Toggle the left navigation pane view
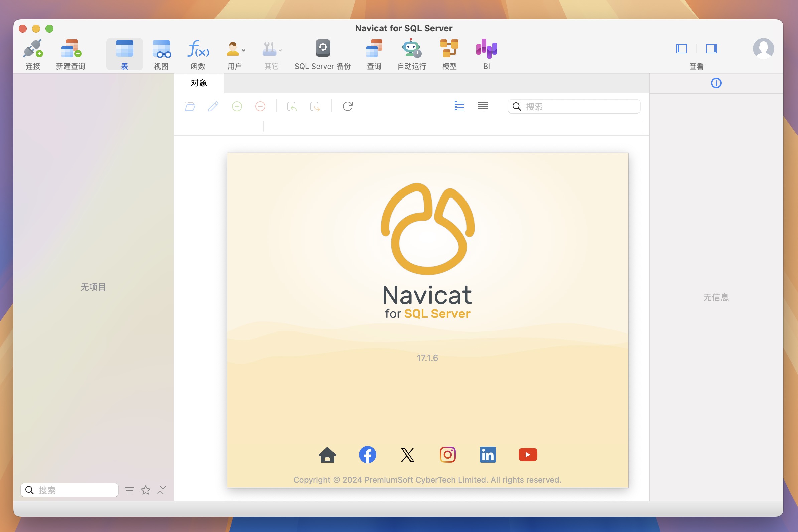The image size is (798, 532). [682, 49]
